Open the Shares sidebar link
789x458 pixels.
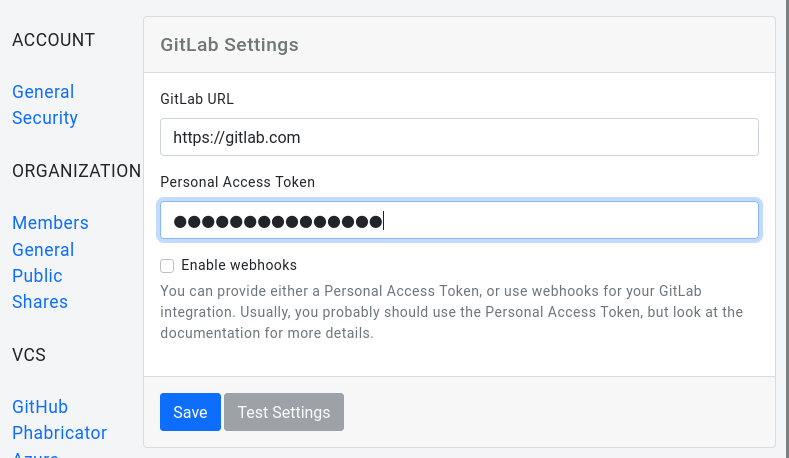coord(40,302)
